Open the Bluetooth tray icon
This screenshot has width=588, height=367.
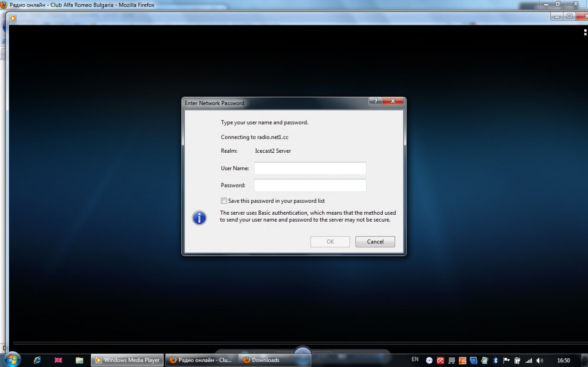pyautogui.click(x=495, y=360)
